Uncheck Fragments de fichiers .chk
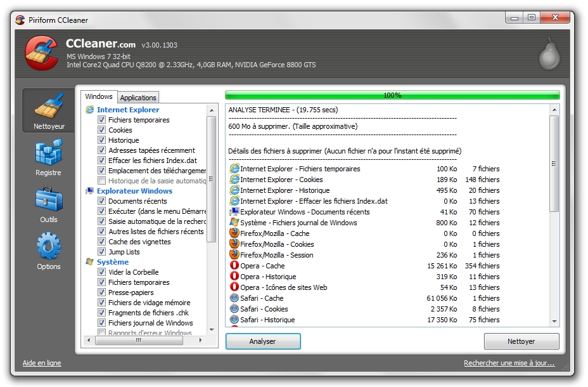Viewport: 588px width, 387px height. (x=101, y=312)
